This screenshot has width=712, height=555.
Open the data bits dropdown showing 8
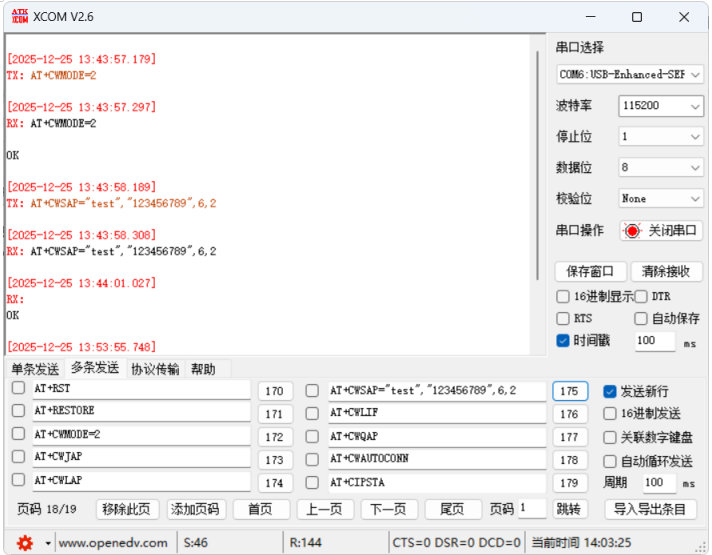tap(661, 168)
